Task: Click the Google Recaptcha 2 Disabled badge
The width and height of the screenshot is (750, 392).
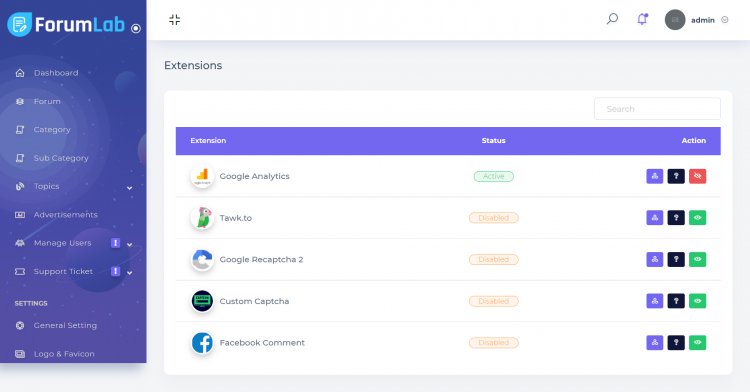Action: (494, 260)
